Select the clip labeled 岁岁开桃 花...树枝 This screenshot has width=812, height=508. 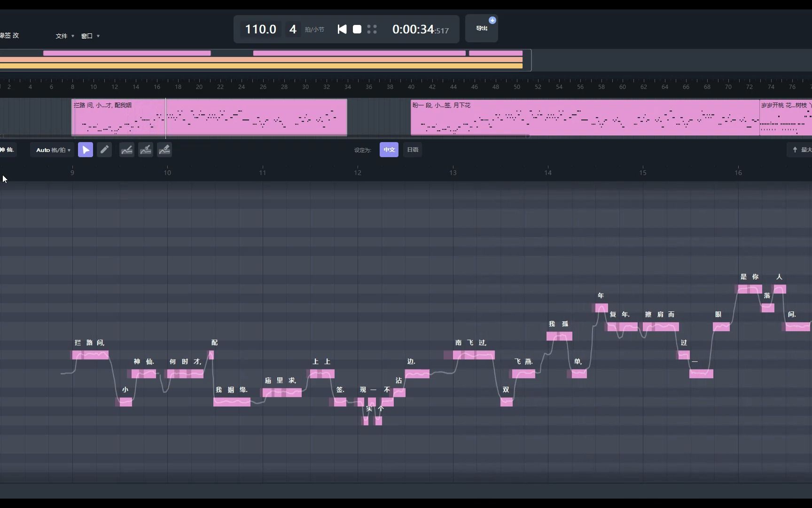tap(786, 118)
